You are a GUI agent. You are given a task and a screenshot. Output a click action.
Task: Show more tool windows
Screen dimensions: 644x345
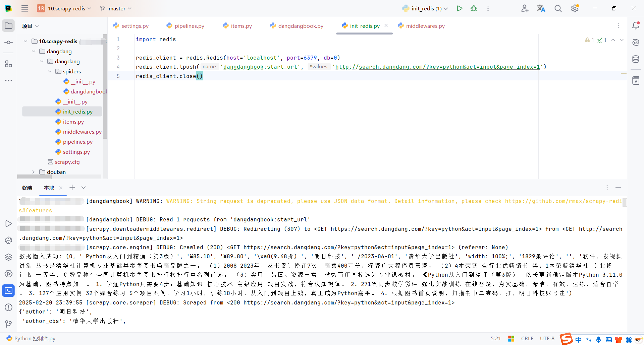9,81
